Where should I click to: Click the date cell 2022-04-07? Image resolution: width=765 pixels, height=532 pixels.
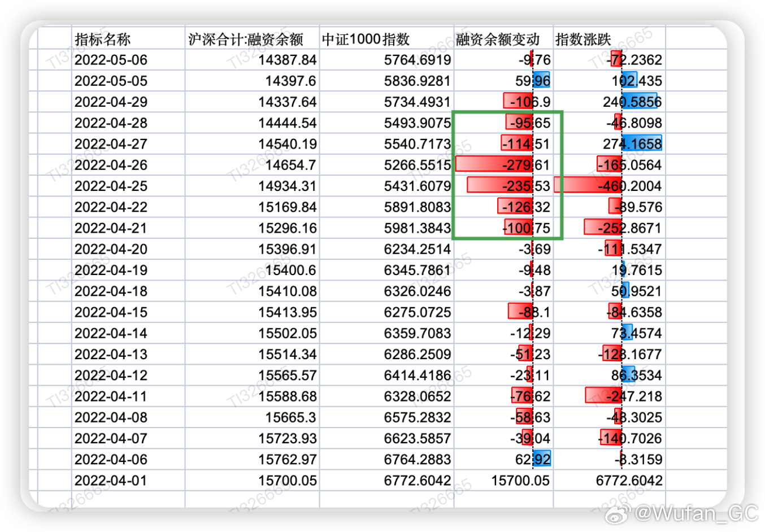[x=128, y=438]
